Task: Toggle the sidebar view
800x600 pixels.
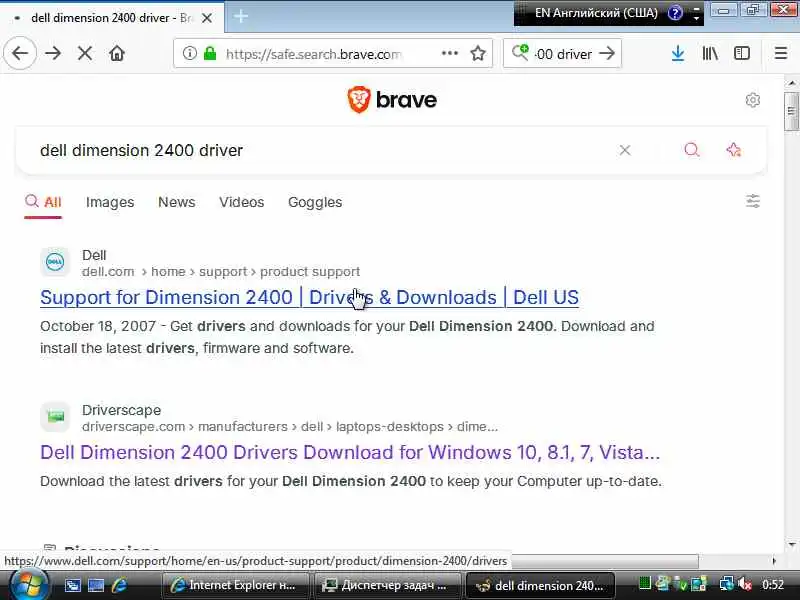Action: click(x=741, y=53)
